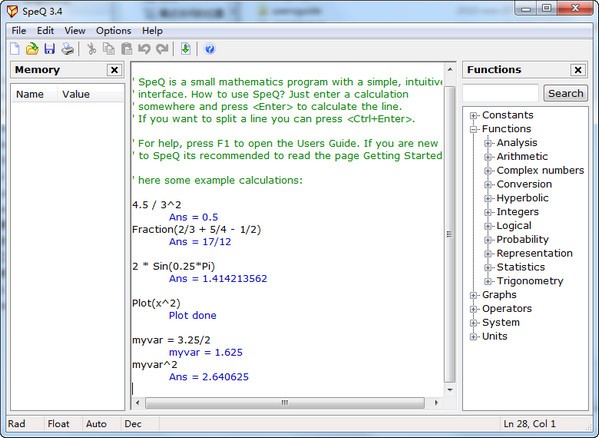Click the line 'myvar = 3.25/2'
The width and height of the screenshot is (599, 438).
[171, 340]
